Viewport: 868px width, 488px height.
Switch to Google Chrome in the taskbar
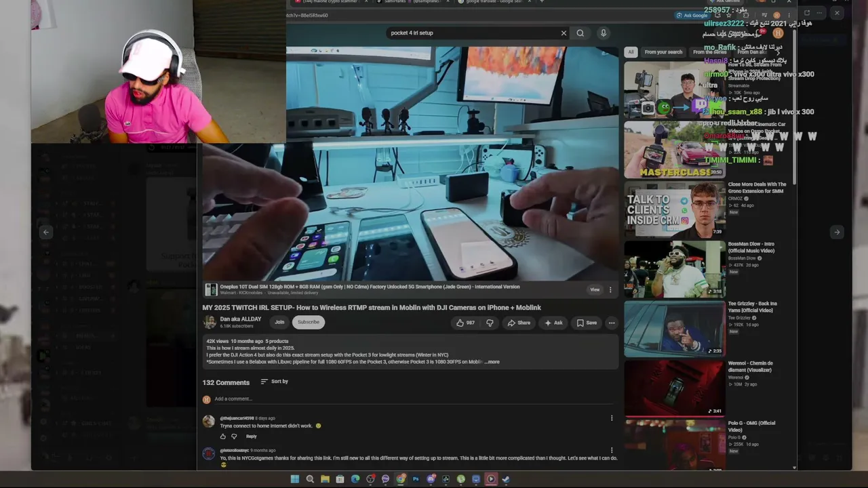[x=401, y=479]
